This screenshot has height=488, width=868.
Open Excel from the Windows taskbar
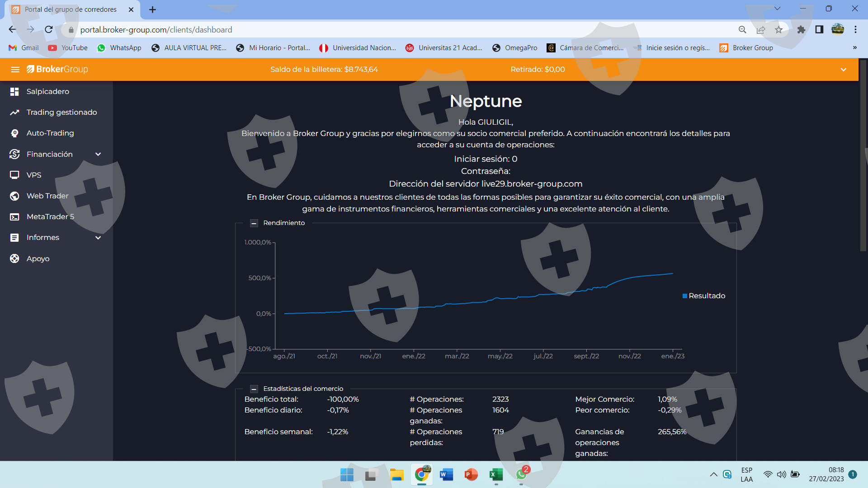(x=496, y=474)
